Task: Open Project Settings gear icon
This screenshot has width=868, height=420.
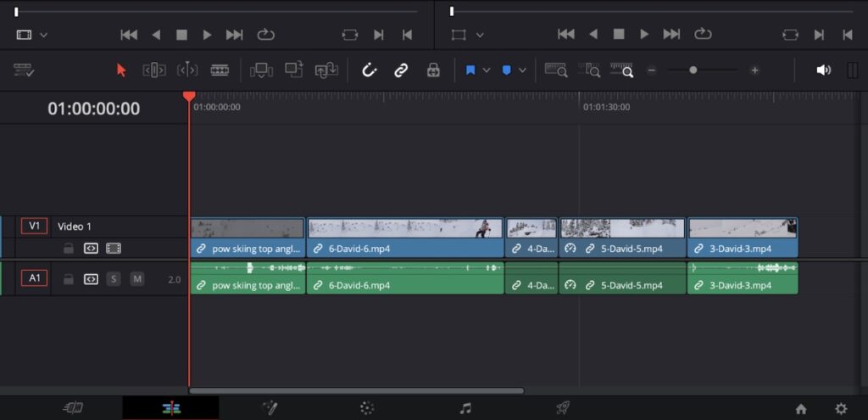Action: 840,408
